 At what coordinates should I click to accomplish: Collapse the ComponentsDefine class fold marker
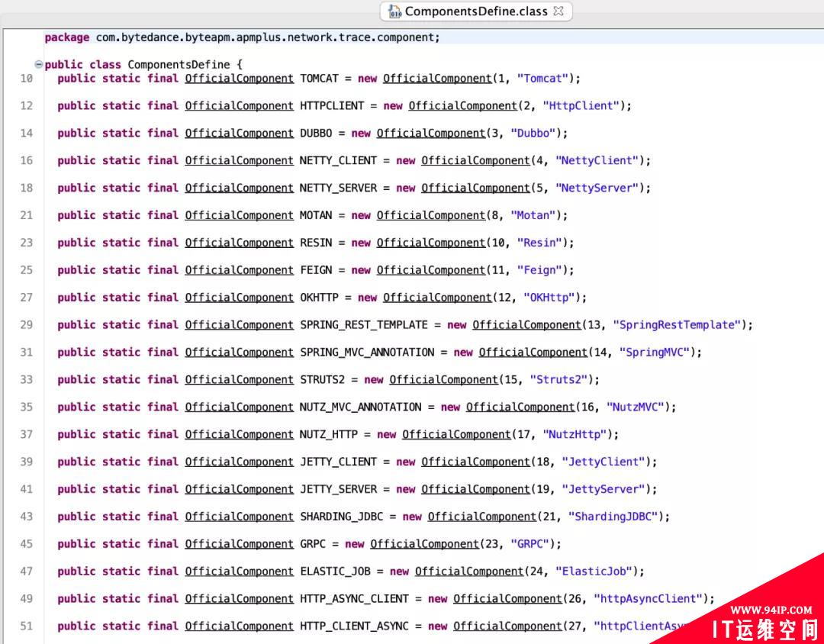point(38,65)
